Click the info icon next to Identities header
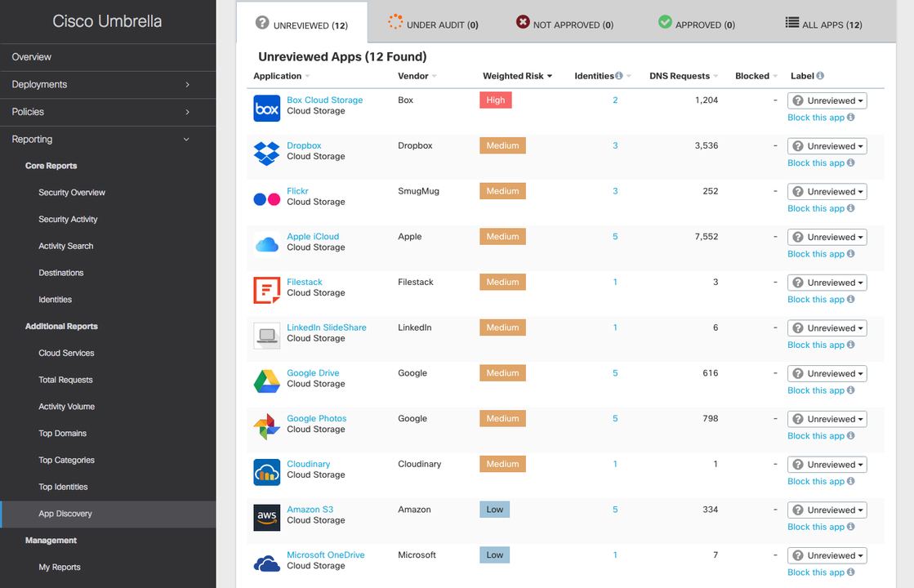914x588 pixels. pos(619,76)
